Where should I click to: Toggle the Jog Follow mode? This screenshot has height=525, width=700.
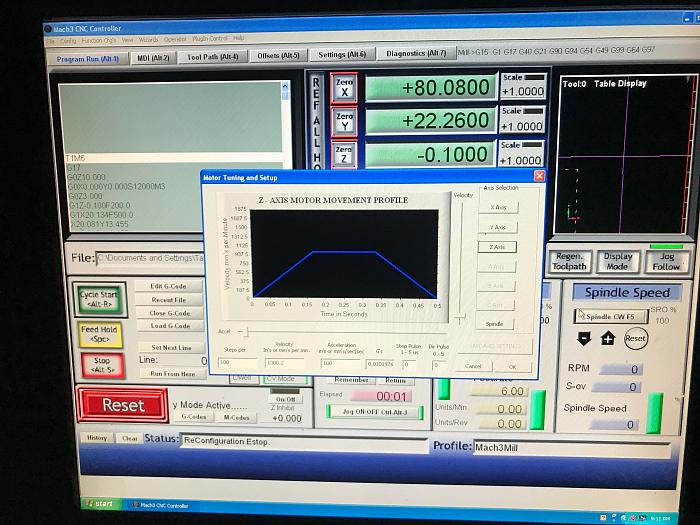[x=665, y=261]
